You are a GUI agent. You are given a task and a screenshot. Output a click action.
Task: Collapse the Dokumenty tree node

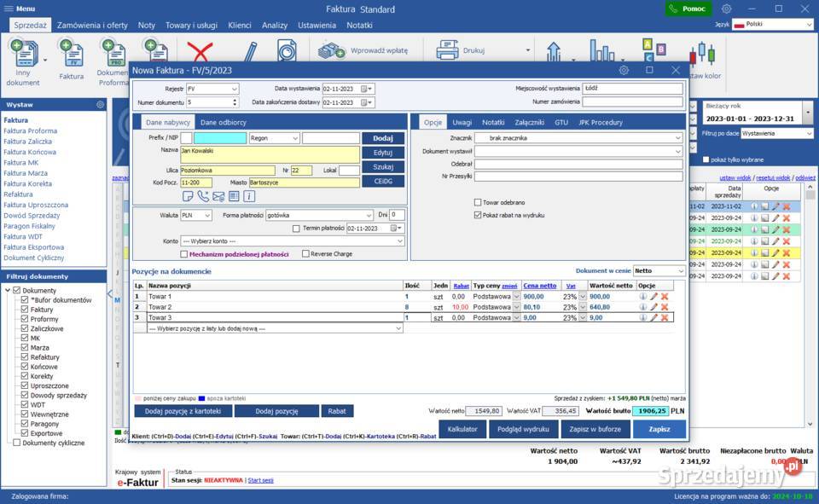click(8, 290)
